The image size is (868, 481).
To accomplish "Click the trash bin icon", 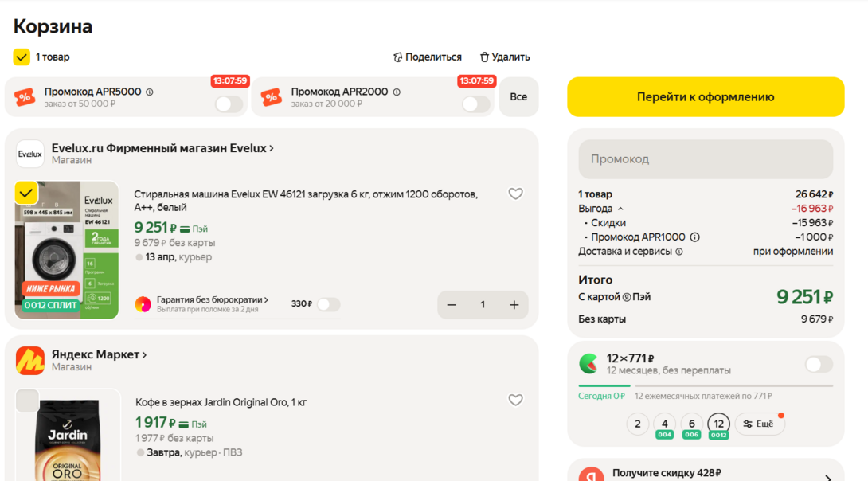I will [x=484, y=57].
